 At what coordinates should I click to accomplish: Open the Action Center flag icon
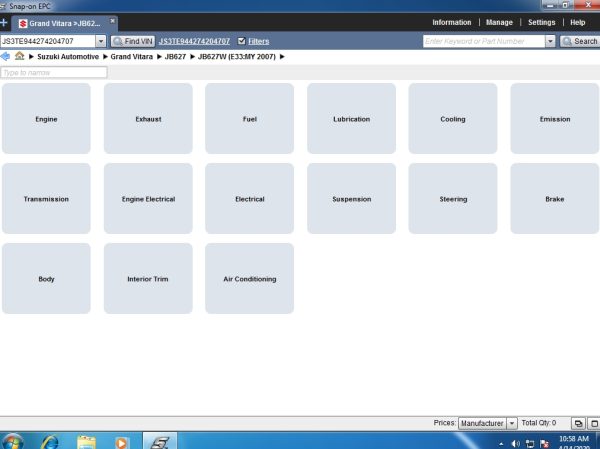[545, 444]
